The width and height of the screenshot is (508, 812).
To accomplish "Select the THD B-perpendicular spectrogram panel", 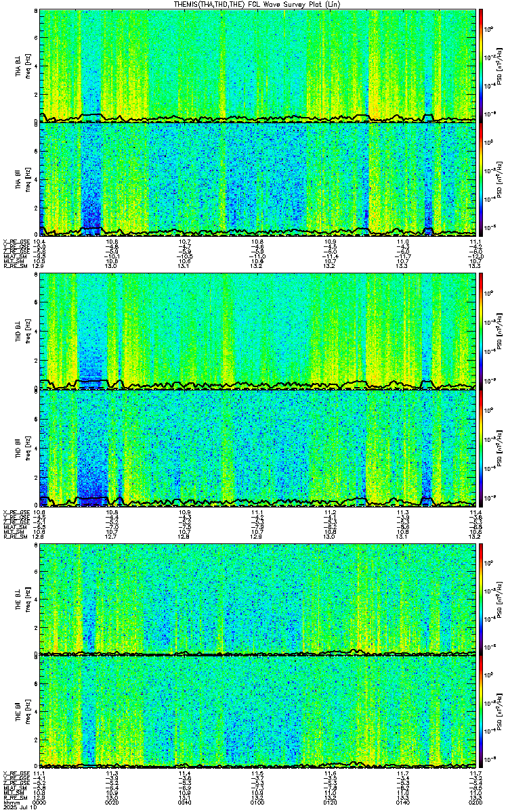I will pos(257,331).
